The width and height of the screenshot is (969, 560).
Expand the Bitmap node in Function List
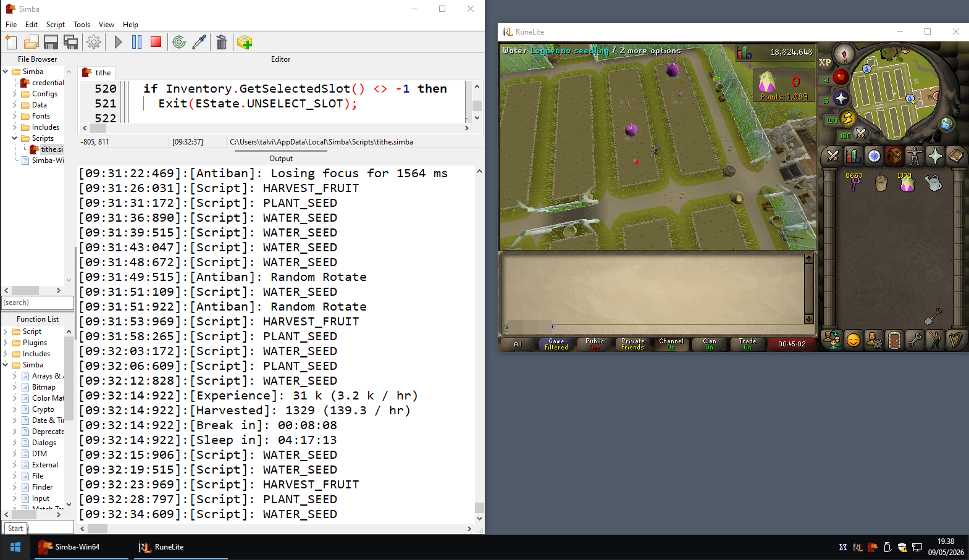[15, 387]
